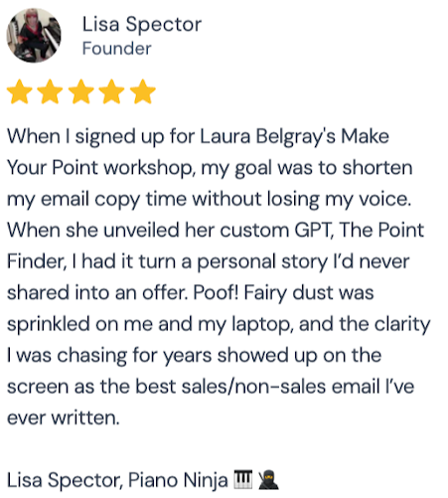Select the Founder title text

(x=116, y=49)
